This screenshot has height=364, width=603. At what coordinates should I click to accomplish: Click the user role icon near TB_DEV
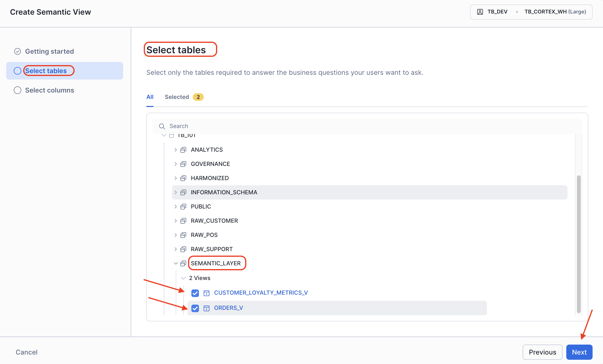(x=480, y=12)
